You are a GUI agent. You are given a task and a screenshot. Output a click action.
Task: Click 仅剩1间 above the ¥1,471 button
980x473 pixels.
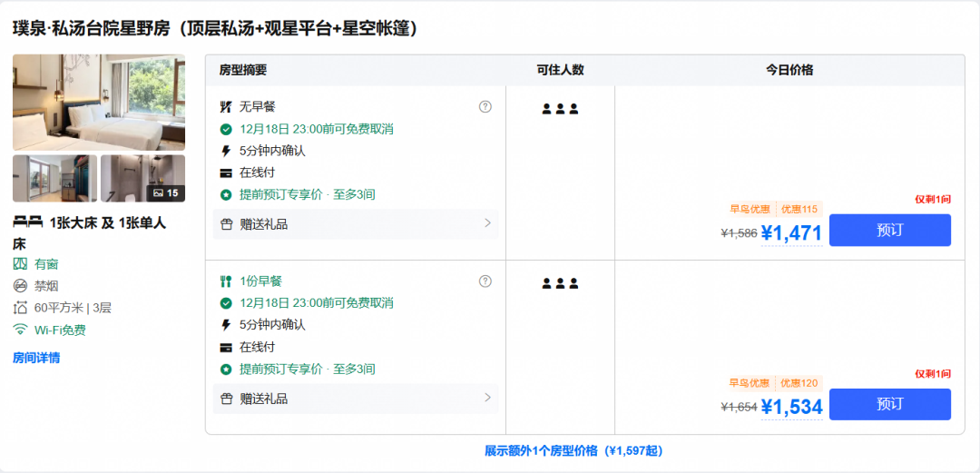pos(933,200)
